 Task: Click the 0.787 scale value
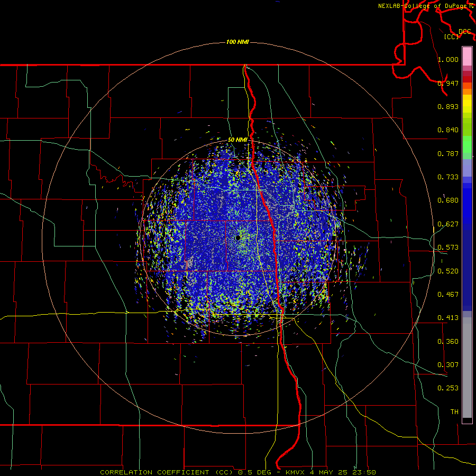pos(448,153)
